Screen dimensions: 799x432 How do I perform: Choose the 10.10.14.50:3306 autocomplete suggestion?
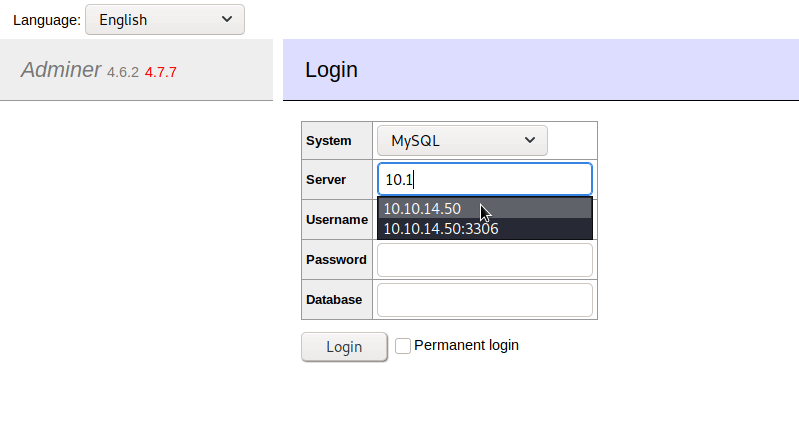441,229
